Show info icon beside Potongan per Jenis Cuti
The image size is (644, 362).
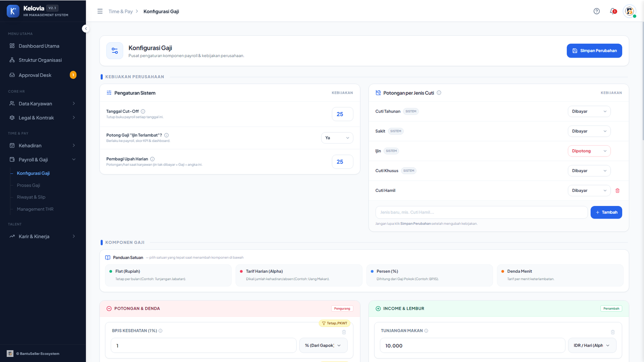[x=439, y=93]
